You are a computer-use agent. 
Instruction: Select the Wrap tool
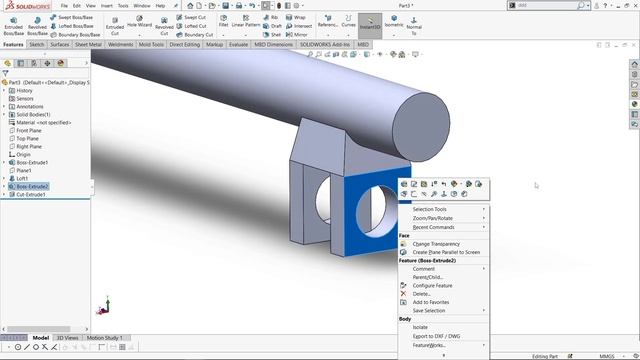[296, 18]
